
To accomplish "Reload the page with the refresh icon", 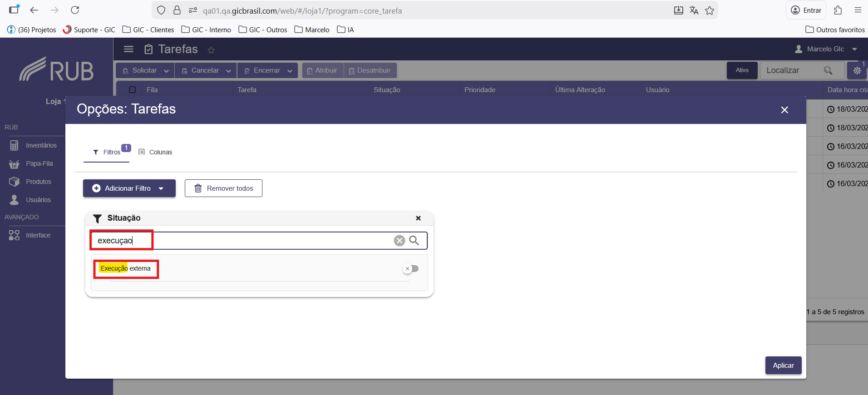I will pos(75,10).
